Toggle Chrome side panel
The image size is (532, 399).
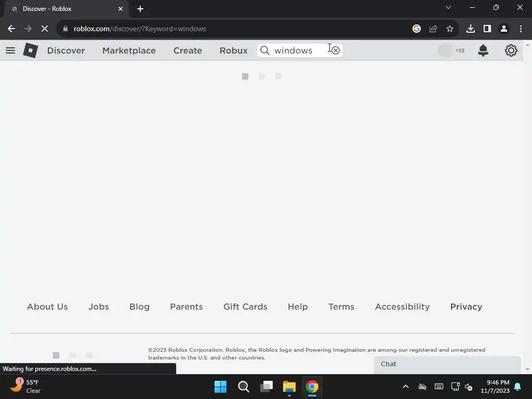[x=487, y=29]
